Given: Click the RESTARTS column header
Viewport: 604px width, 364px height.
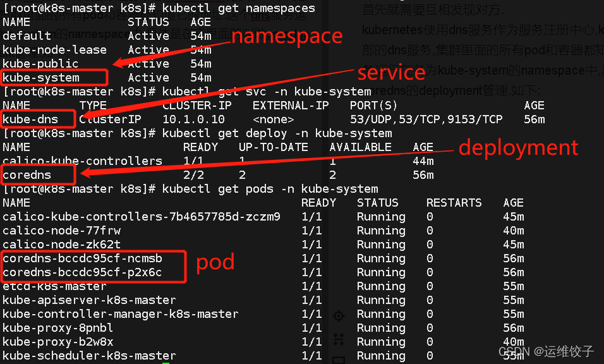Looking at the screenshot, I should click(x=454, y=203).
